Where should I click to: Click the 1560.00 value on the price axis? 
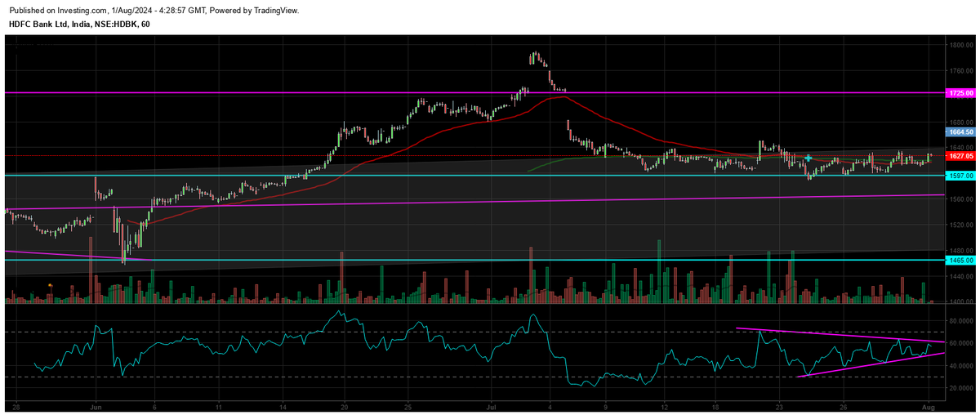(x=960, y=199)
